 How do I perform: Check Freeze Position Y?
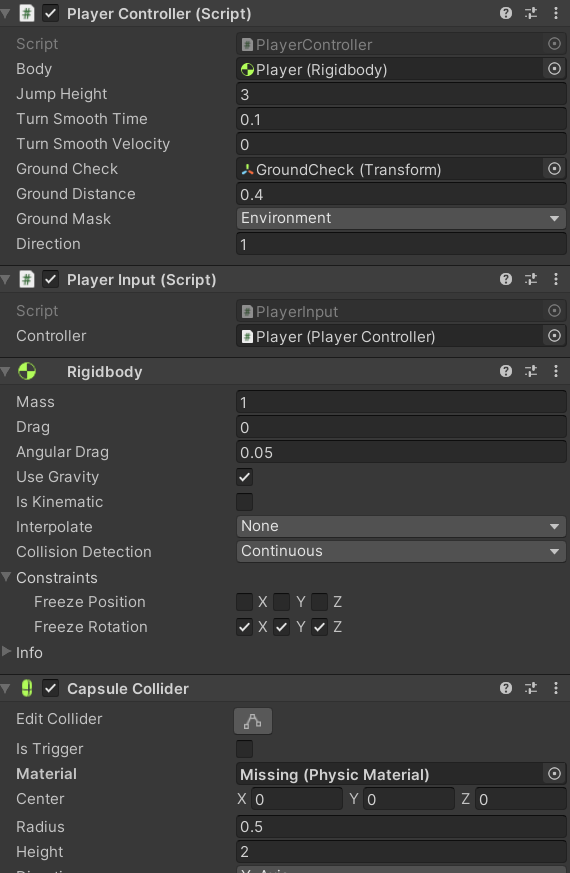282,602
